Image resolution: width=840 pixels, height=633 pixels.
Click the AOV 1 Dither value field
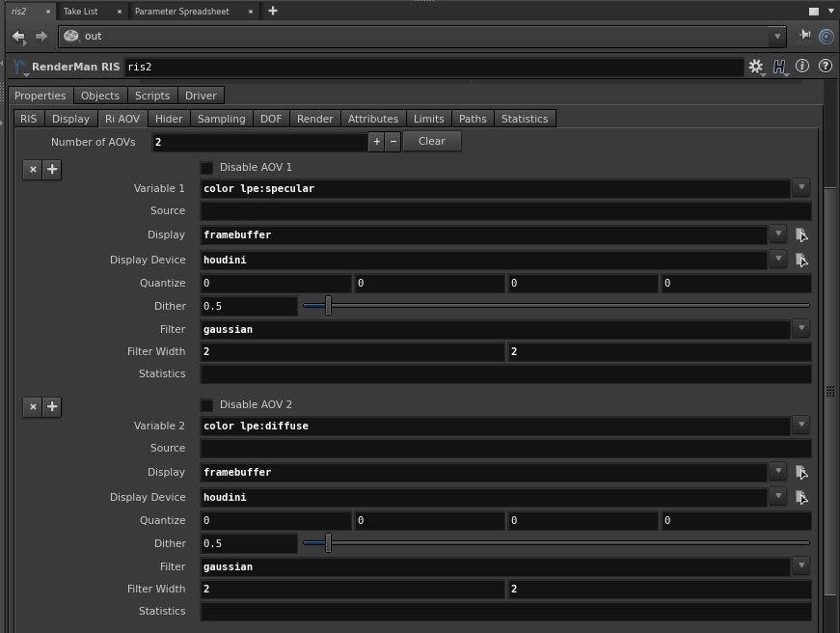(249, 306)
